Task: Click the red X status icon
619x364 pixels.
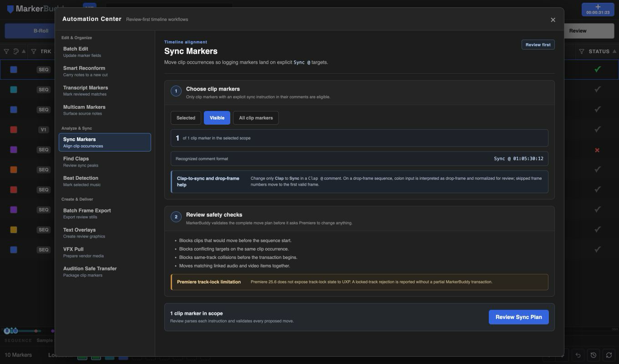Action: (x=597, y=150)
